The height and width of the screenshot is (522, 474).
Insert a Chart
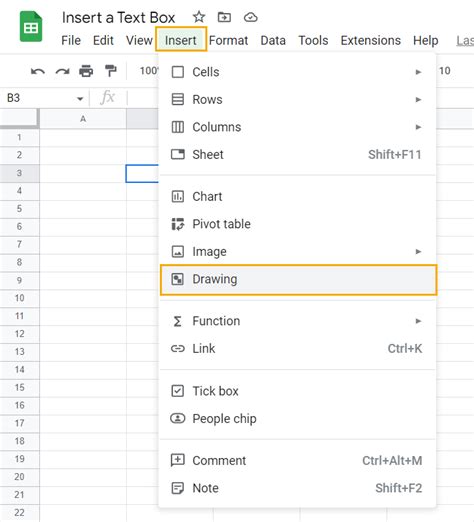[x=298, y=196]
